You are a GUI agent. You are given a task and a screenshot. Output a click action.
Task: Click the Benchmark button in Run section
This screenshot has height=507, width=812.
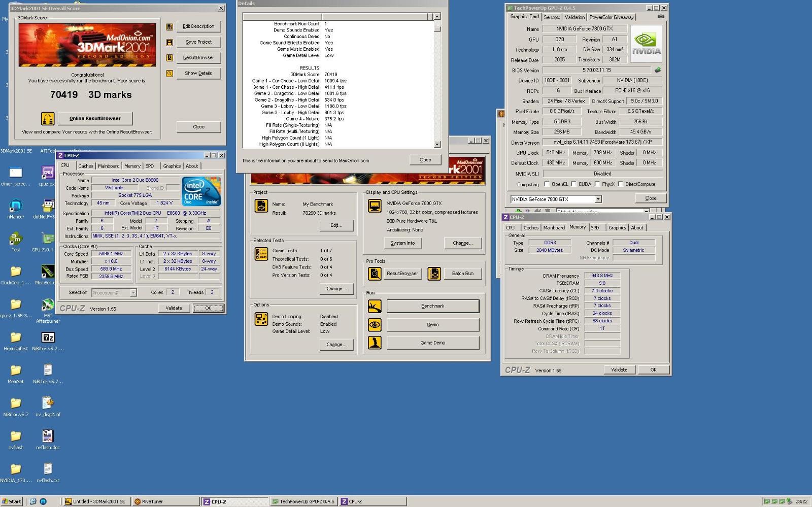click(433, 306)
